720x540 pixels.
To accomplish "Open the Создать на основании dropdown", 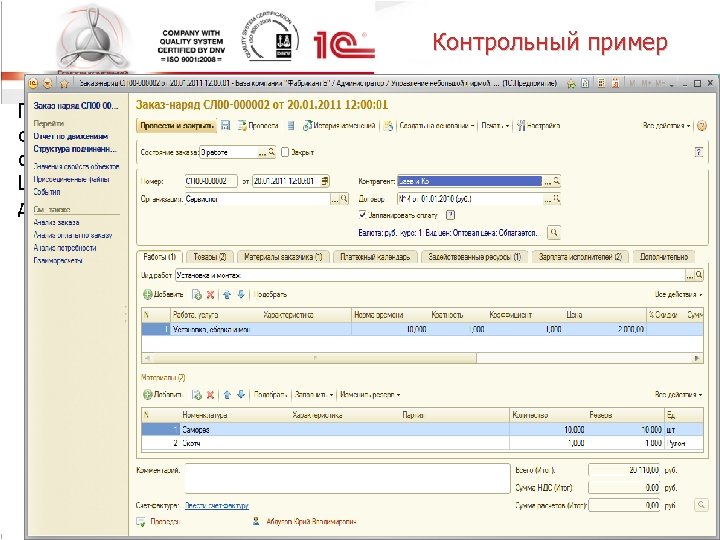I will (x=436, y=125).
